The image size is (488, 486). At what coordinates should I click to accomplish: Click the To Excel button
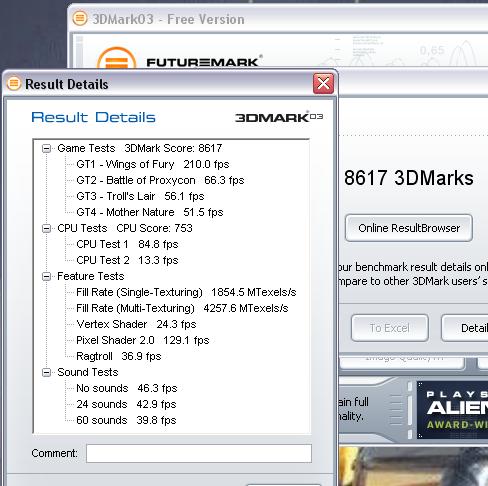click(389, 328)
